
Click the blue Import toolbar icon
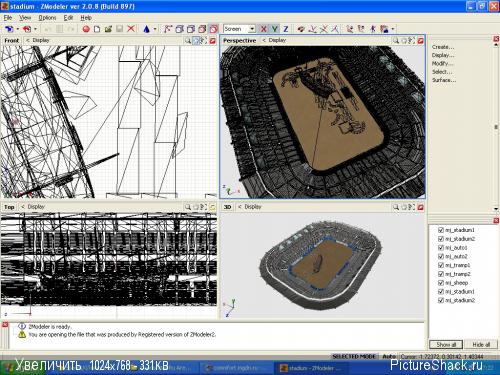[x=9, y=29]
